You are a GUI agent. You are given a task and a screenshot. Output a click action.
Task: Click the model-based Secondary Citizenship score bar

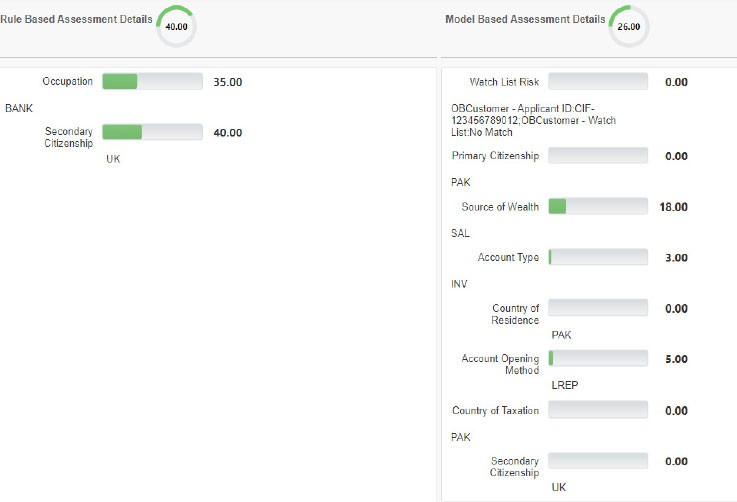coord(598,461)
